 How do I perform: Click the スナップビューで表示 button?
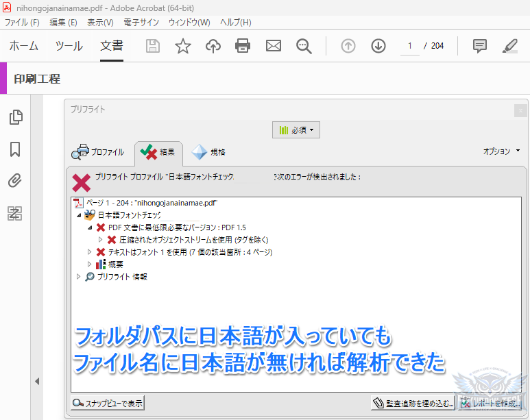coord(108,403)
